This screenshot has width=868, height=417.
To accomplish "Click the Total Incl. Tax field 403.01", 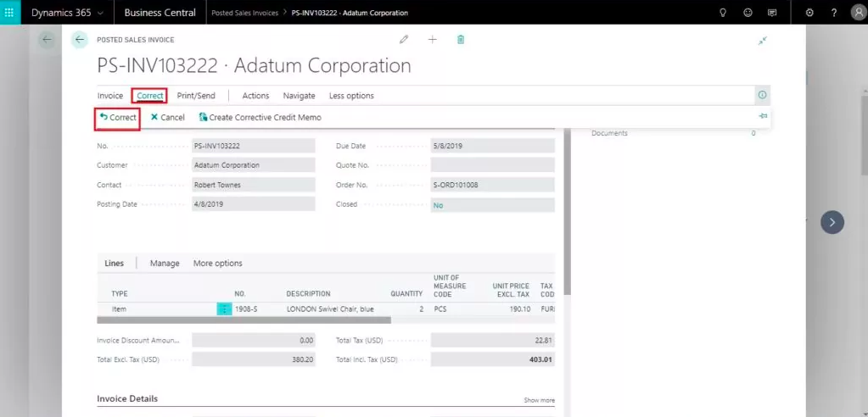I will pos(493,359).
